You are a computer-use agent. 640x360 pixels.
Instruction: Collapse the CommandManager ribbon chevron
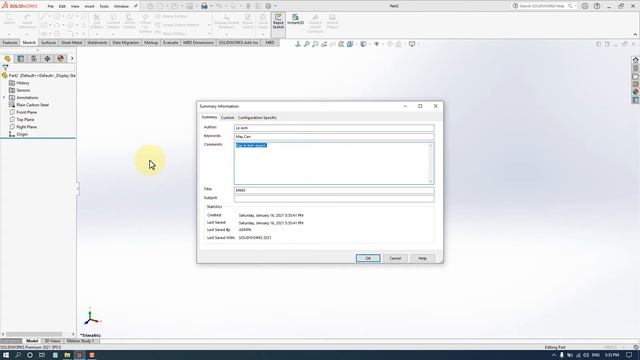pos(635,34)
